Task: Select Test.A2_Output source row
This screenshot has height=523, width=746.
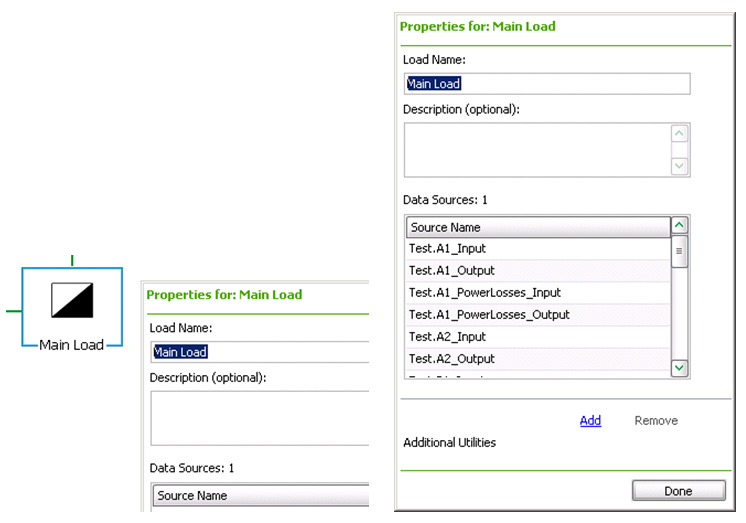Action: [x=538, y=359]
